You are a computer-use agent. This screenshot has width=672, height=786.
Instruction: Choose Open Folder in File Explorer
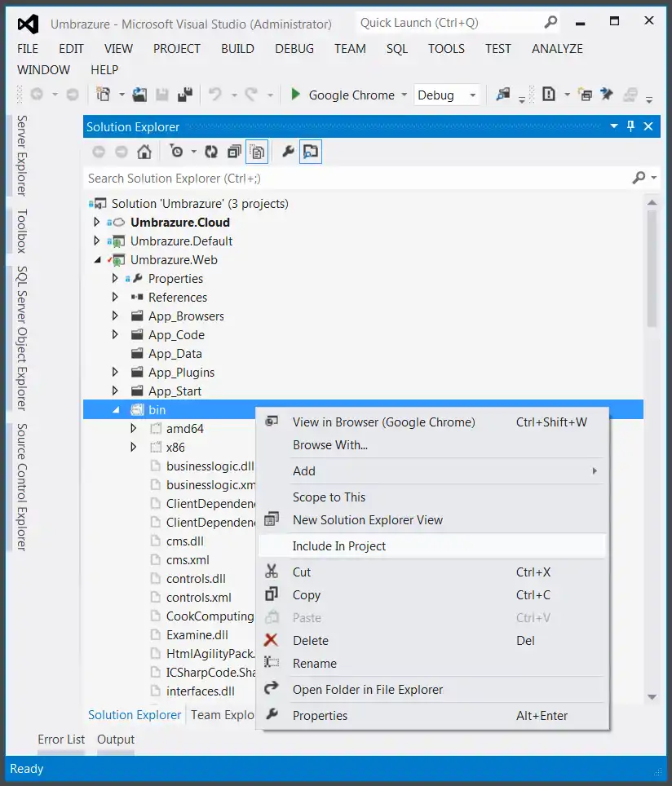tap(431, 689)
